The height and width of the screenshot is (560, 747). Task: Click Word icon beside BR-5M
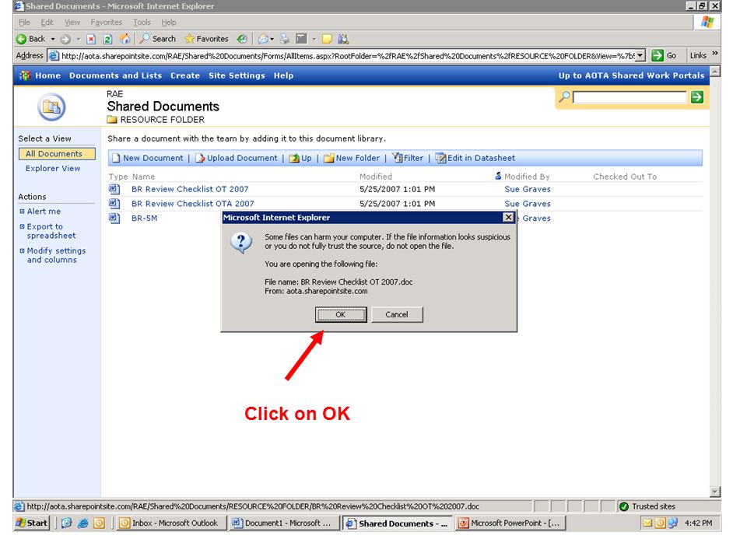(114, 218)
